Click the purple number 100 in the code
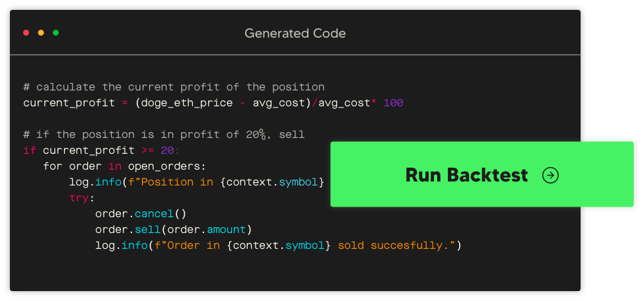The height and width of the screenshot is (301, 644). (x=393, y=103)
